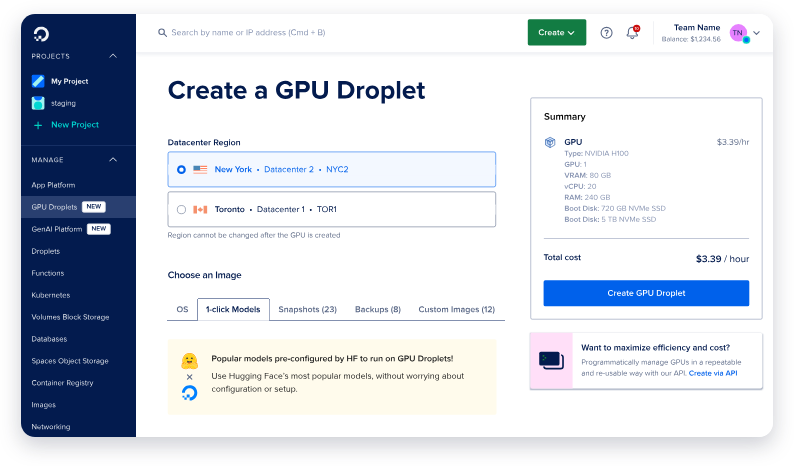Click the Canada flag icon
Image resolution: width=794 pixels, height=466 pixels.
coord(200,209)
